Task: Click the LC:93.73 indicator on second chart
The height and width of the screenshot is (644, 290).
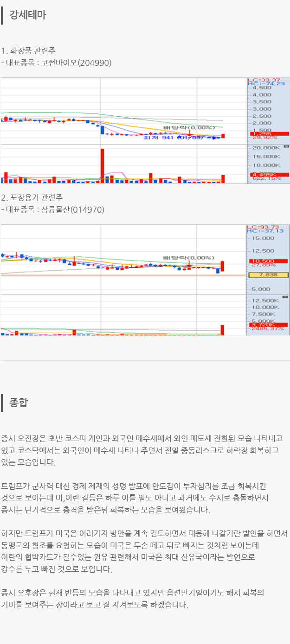Action: [x=263, y=227]
